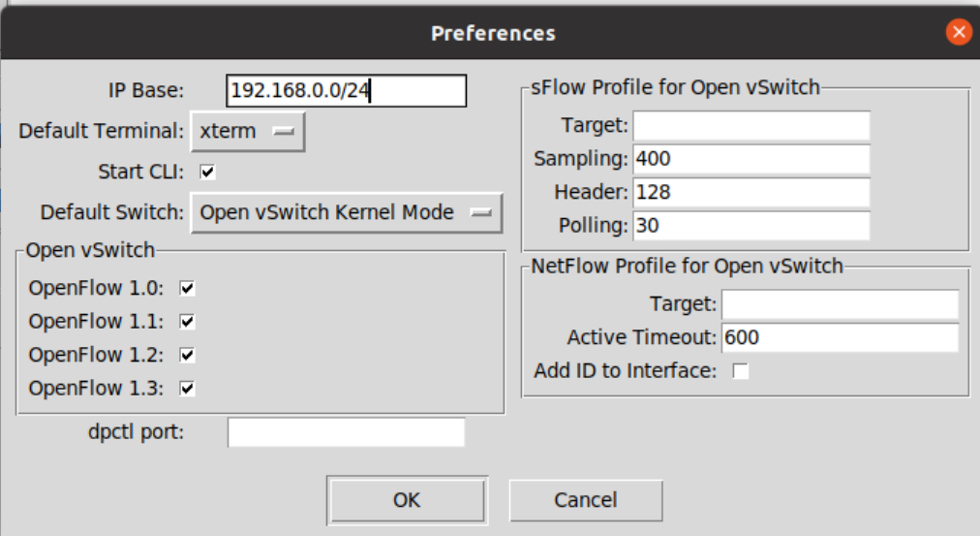Click the "IP Base:" label
Viewport: 980px width, 536px height.
click(x=146, y=91)
